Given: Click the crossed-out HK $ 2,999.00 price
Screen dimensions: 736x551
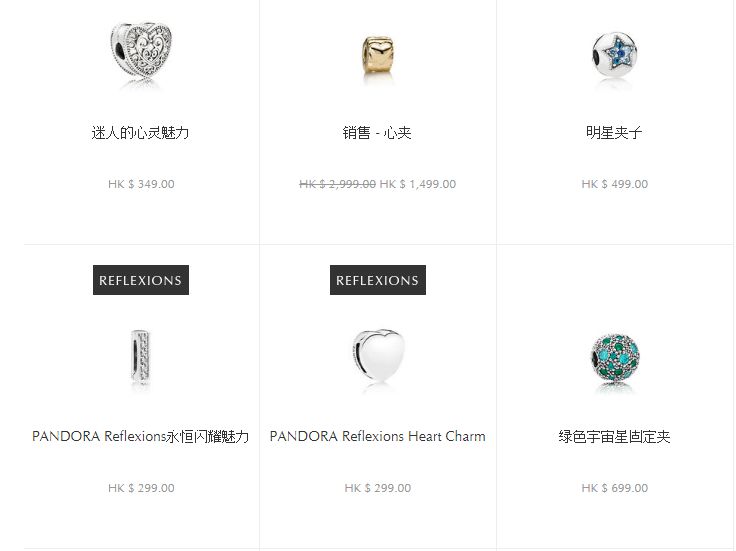Looking at the screenshot, I should tap(337, 184).
